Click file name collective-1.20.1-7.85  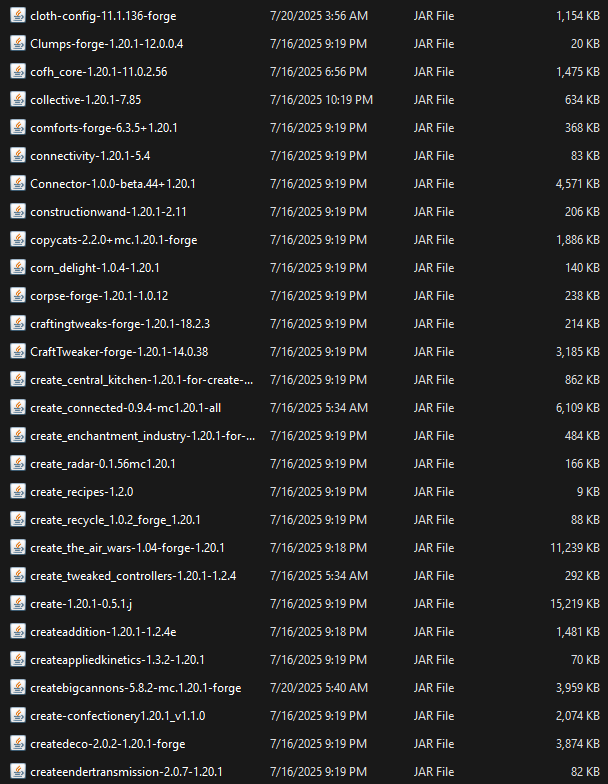(86, 100)
